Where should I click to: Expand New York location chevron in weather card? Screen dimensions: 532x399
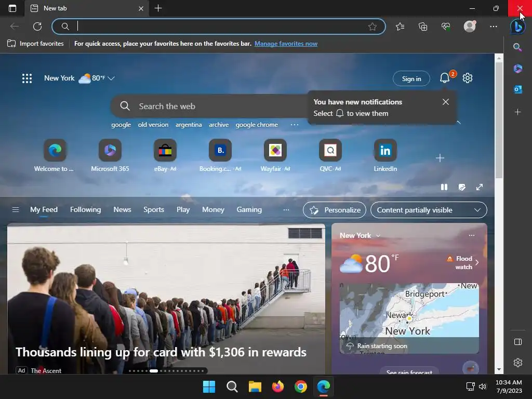point(378,235)
